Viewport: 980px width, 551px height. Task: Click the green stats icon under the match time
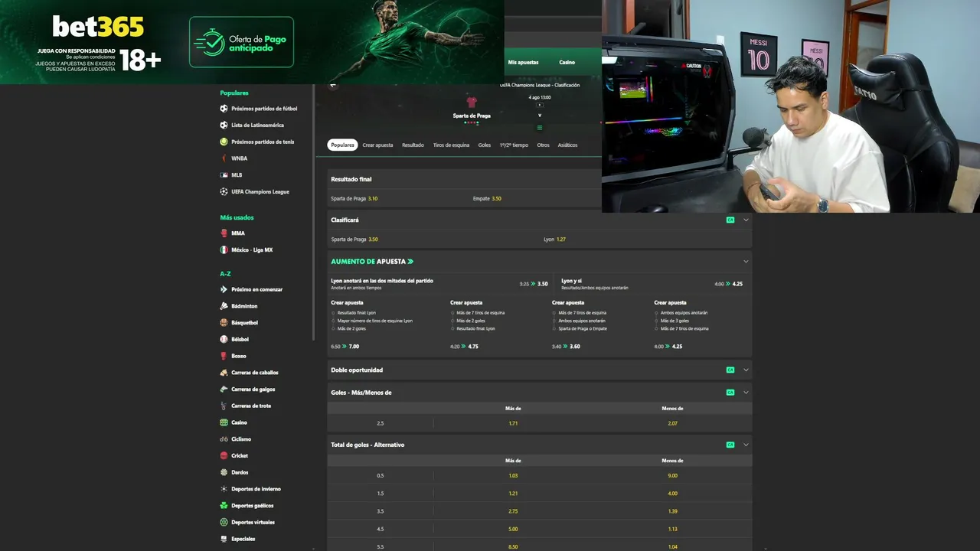[x=540, y=127]
